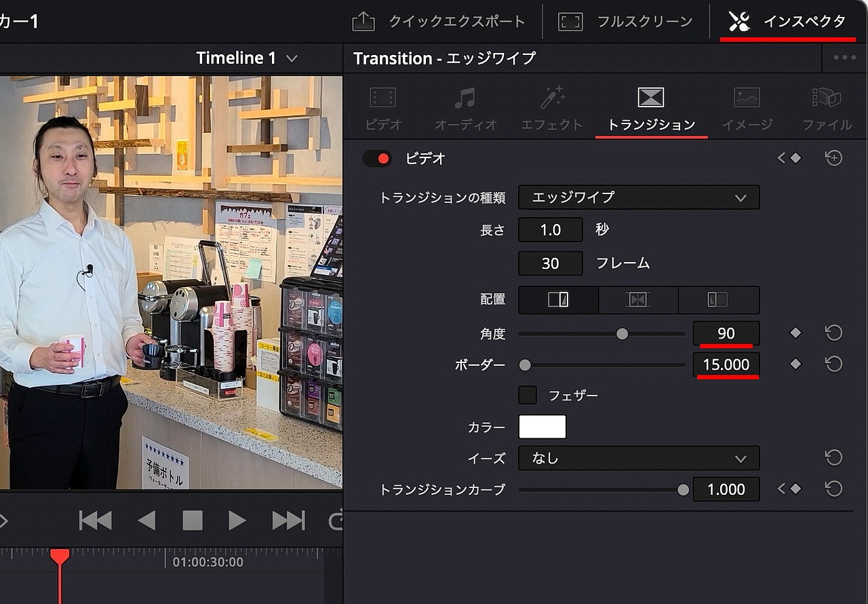Select the ビデオ inspector icon
The image size is (868, 604).
pyautogui.click(x=382, y=107)
